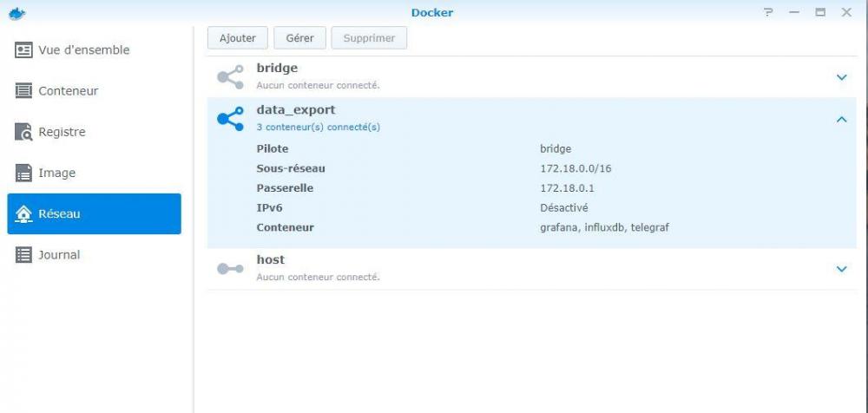Switch to Image section

tap(94, 173)
